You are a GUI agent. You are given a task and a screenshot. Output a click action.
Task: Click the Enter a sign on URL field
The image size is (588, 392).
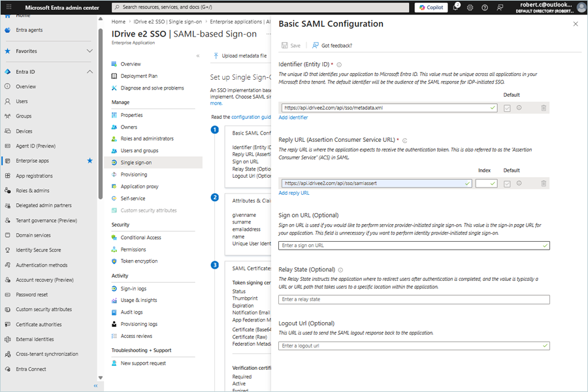[x=414, y=246]
